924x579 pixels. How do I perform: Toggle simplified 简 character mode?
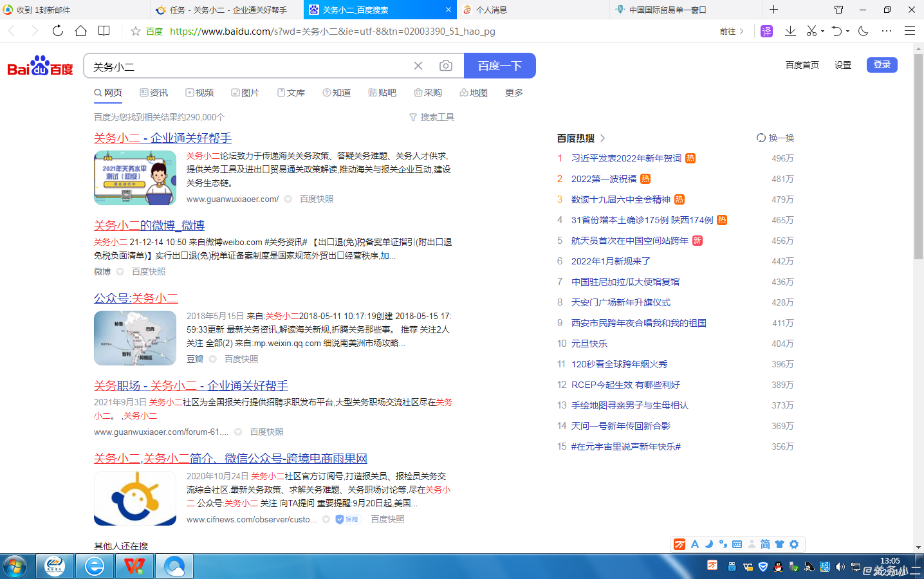tap(765, 544)
